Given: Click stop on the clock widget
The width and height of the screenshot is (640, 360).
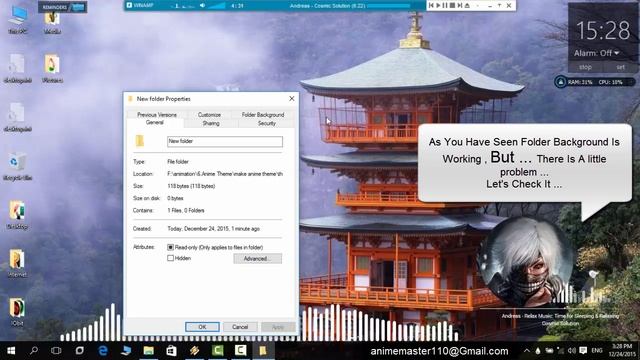Looking at the screenshot, I should [585, 67].
